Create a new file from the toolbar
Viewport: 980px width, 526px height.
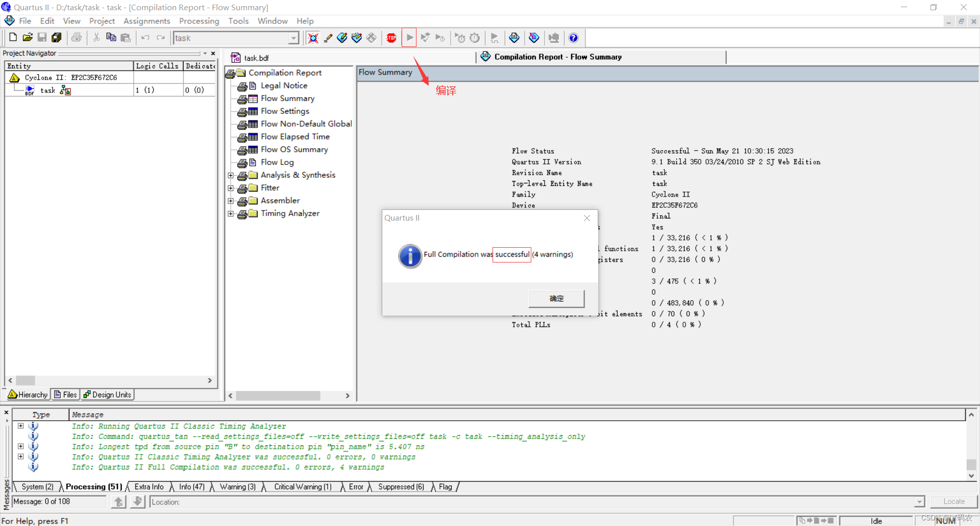pos(13,37)
